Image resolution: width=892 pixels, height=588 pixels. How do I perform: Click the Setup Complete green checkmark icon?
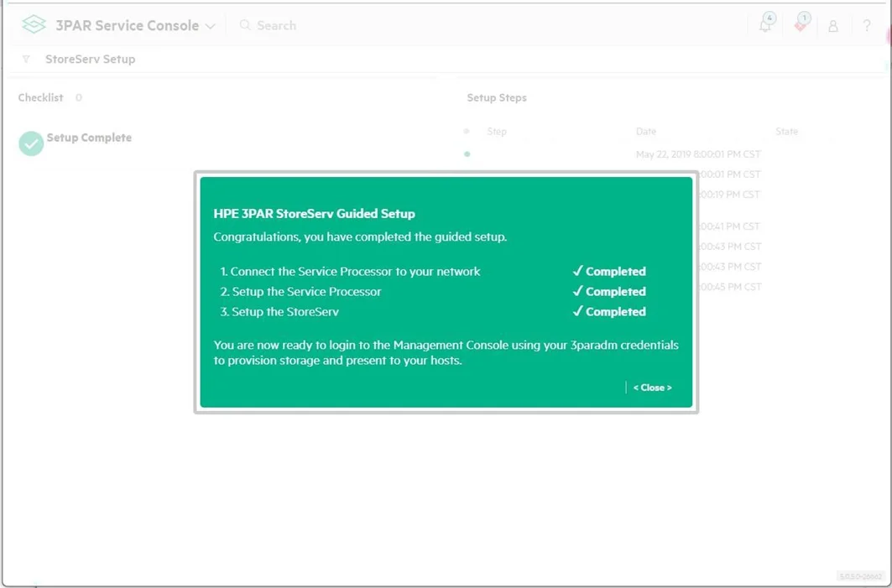pyautogui.click(x=31, y=143)
